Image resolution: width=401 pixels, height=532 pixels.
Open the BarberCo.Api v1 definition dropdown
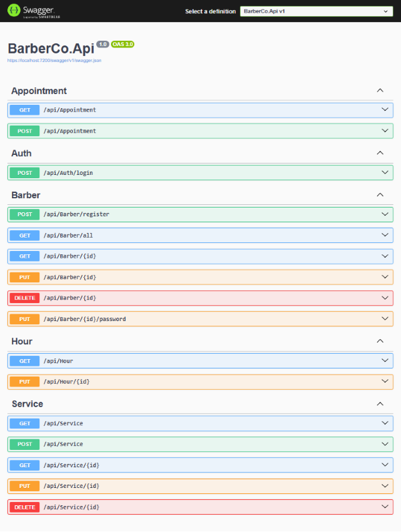tap(316, 11)
